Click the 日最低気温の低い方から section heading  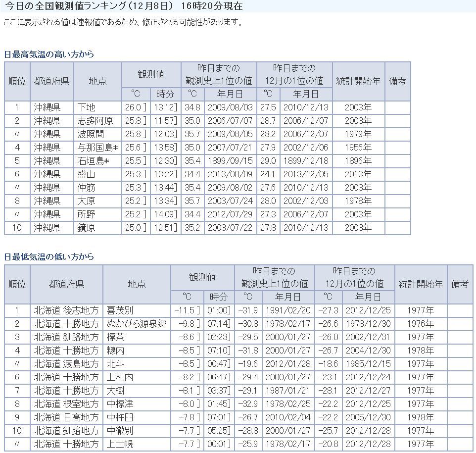click(49, 256)
